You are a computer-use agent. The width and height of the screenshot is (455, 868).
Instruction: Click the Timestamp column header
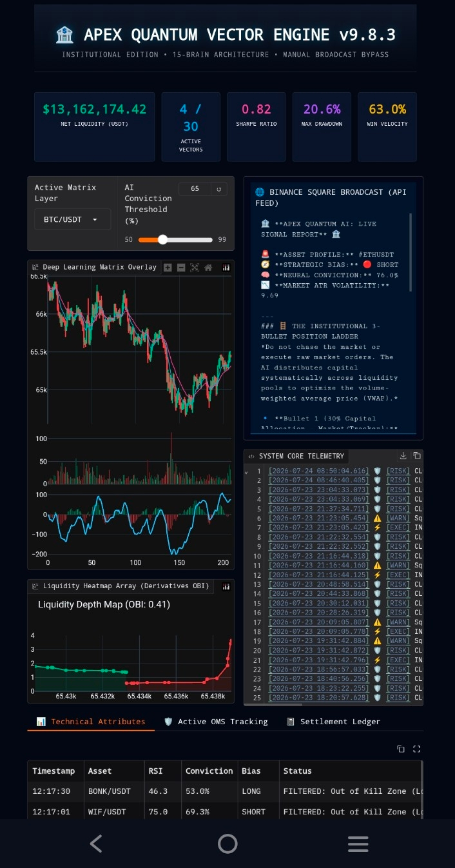click(54, 771)
